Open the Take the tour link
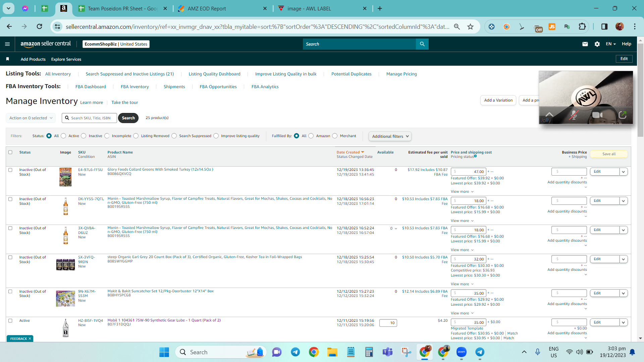The image size is (644, 362). pyautogui.click(x=125, y=103)
